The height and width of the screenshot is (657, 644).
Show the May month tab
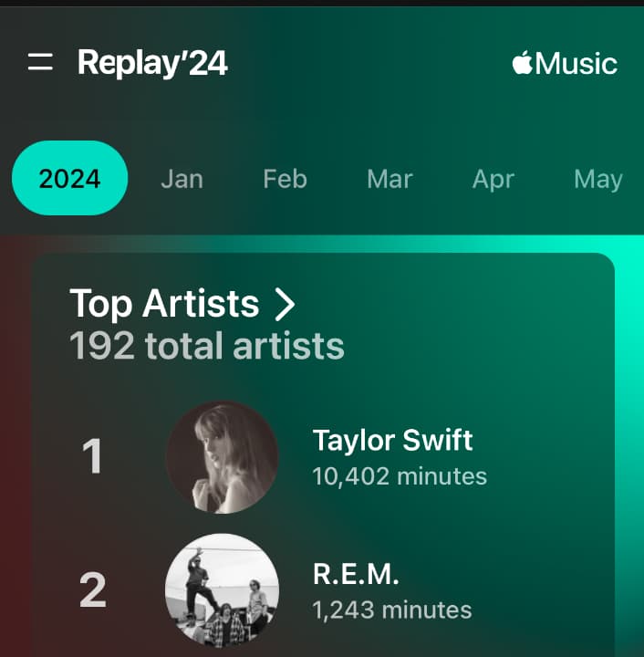597,179
